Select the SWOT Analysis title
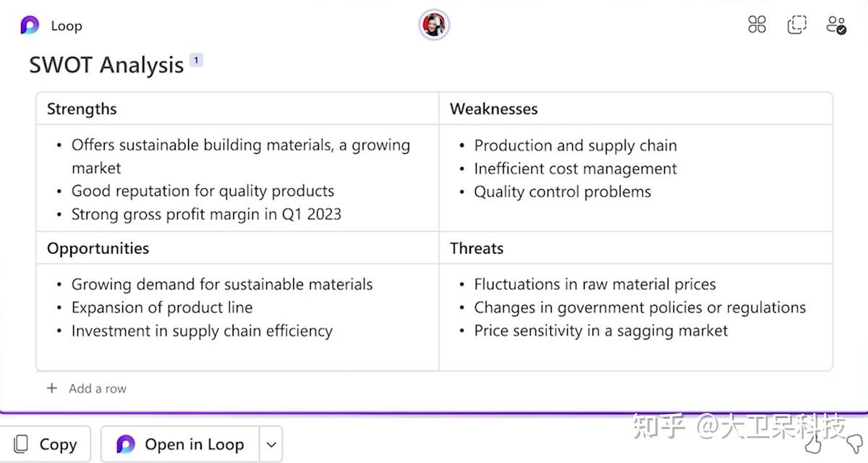Screen dimensions: 868x463 pos(106,65)
